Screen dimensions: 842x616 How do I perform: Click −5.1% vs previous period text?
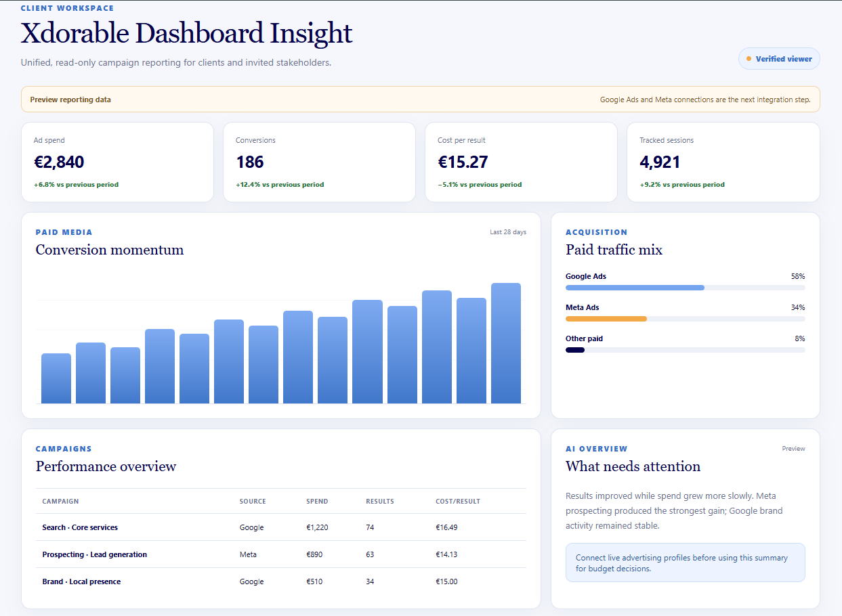[x=480, y=184]
